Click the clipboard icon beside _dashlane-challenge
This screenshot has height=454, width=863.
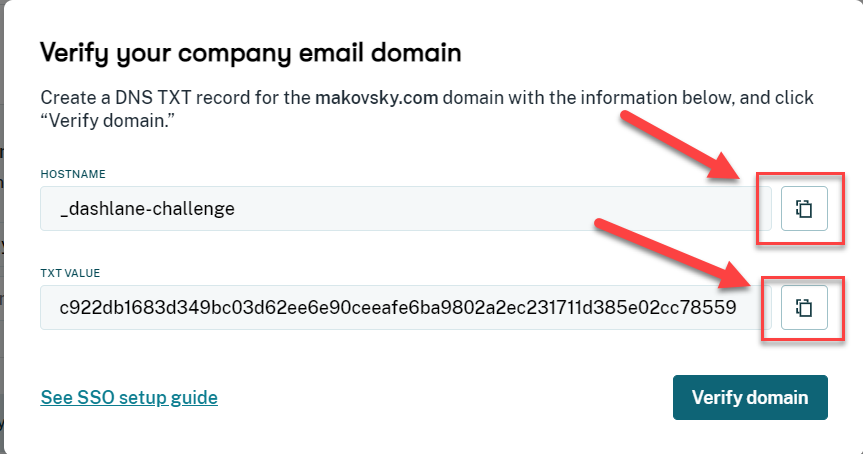coord(804,209)
